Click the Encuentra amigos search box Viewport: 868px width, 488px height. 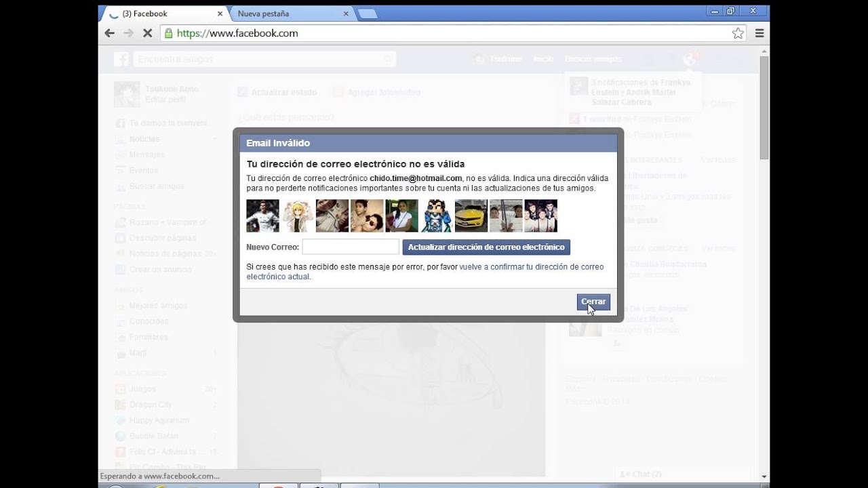click(264, 60)
